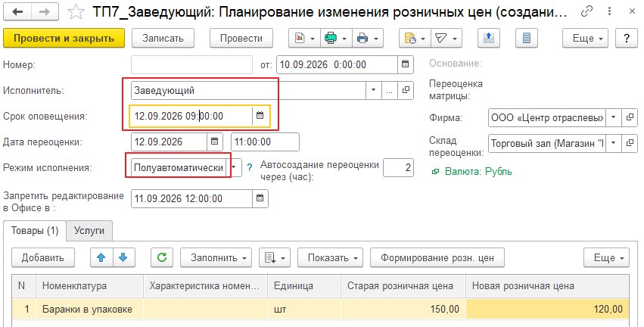Switch to the Товары (1) tab
Image resolution: width=644 pixels, height=327 pixels.
35,230
